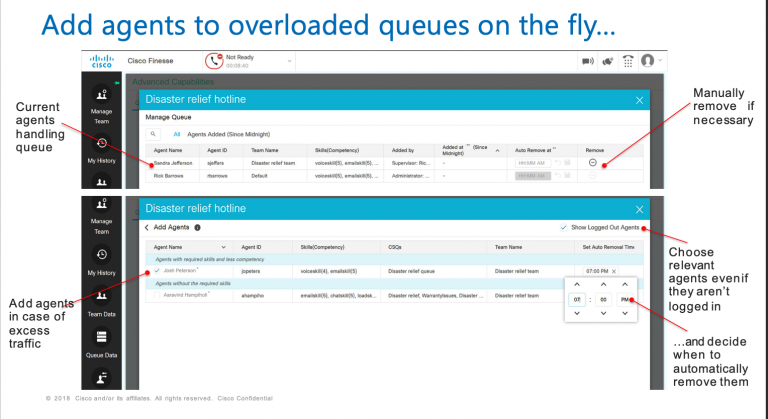Remove Sandra Jefferson from queue
768x419 pixels.
(593, 162)
